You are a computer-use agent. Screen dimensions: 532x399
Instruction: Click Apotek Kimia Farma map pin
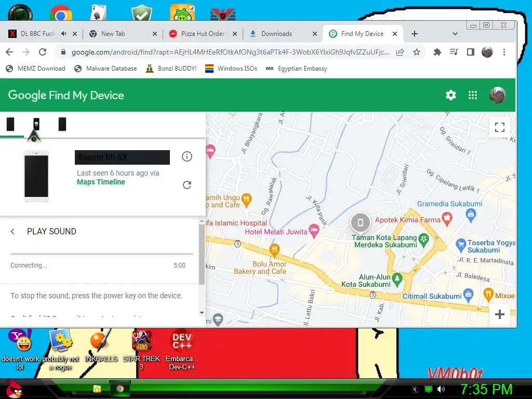(x=447, y=219)
